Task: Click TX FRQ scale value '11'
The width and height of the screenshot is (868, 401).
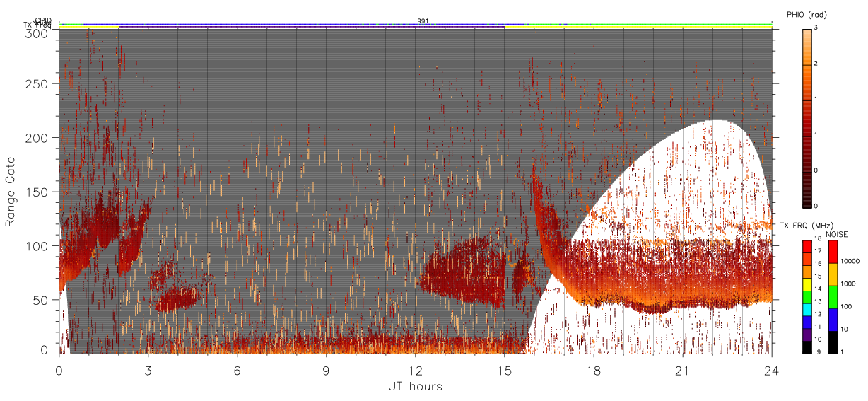Action: (x=818, y=327)
